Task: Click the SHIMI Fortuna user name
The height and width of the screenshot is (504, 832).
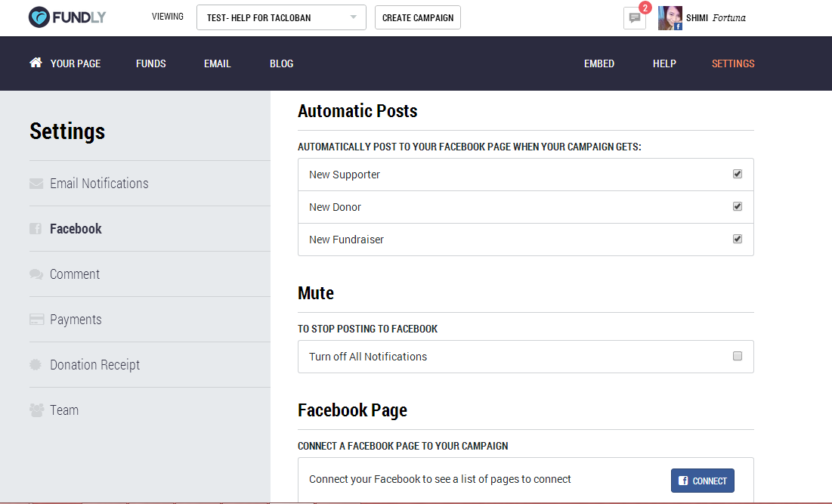Action: click(x=716, y=18)
